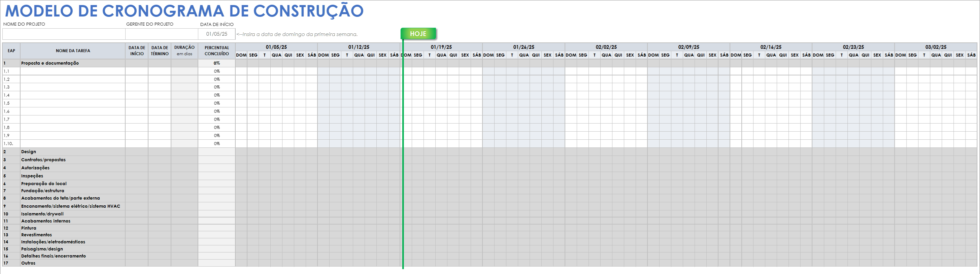
Task: Select the Instalações/eletrodomésticos task name
Action: coord(53,242)
